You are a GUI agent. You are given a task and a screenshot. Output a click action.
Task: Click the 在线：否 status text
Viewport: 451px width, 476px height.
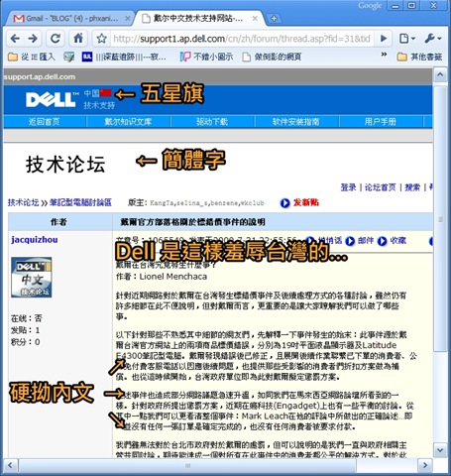pos(27,318)
